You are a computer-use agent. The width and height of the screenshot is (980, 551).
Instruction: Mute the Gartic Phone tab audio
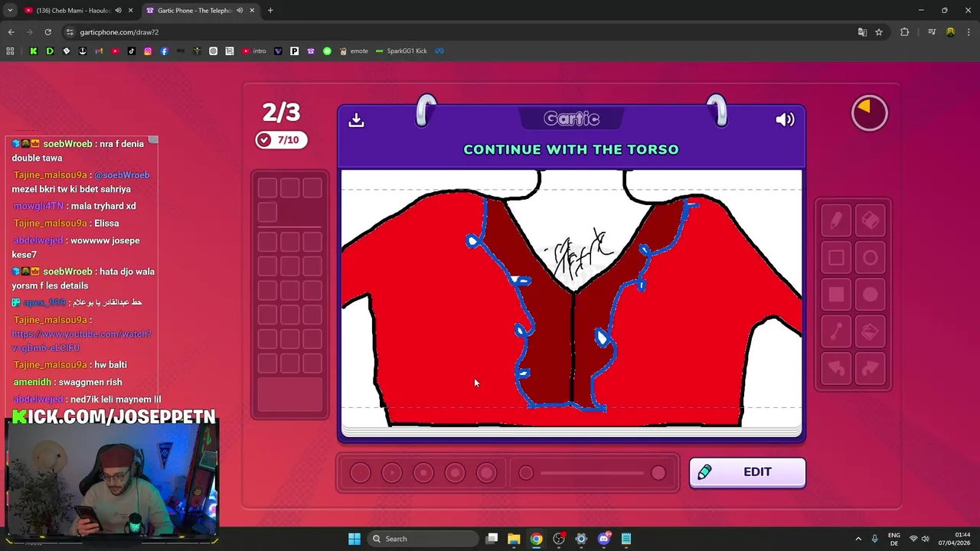pyautogui.click(x=240, y=11)
